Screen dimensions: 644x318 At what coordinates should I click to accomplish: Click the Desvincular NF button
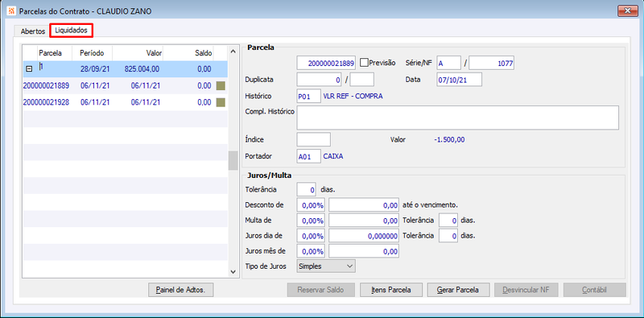(527, 290)
